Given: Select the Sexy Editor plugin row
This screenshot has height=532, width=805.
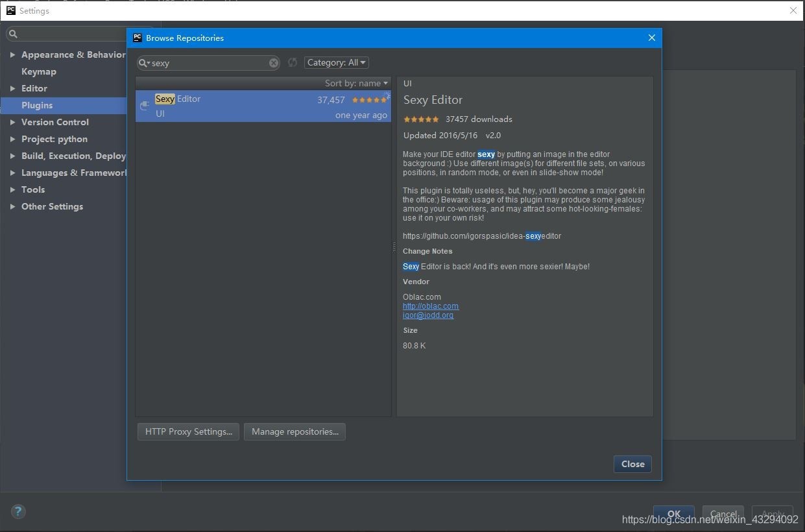Looking at the screenshot, I should coord(263,106).
